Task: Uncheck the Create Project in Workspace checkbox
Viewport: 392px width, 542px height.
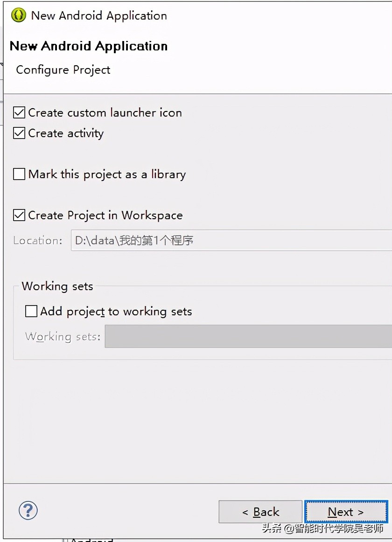Action: (19, 215)
